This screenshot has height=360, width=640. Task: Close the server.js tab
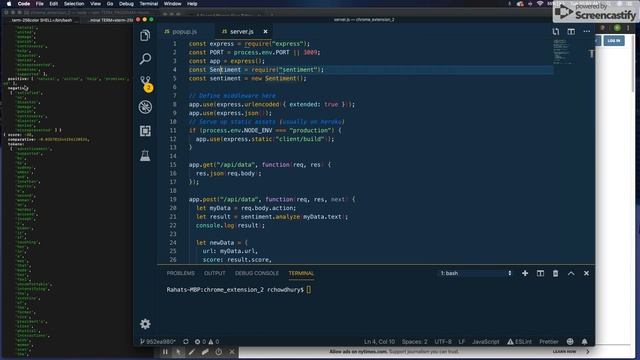click(265, 31)
